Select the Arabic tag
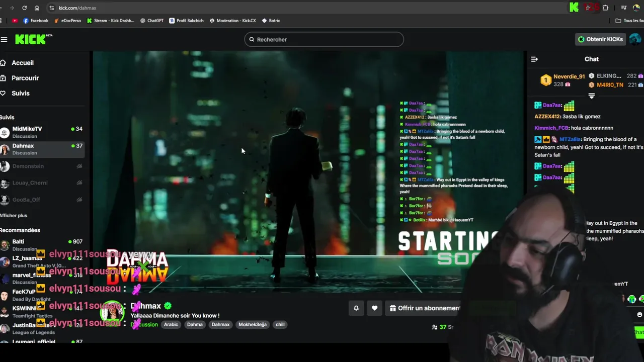Viewport: 644px width, 362px height. point(171,325)
